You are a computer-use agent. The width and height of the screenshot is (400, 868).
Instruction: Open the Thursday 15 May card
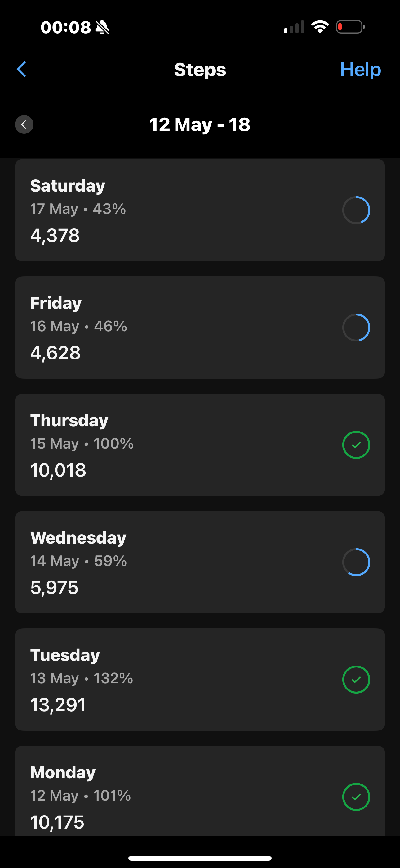(200, 445)
